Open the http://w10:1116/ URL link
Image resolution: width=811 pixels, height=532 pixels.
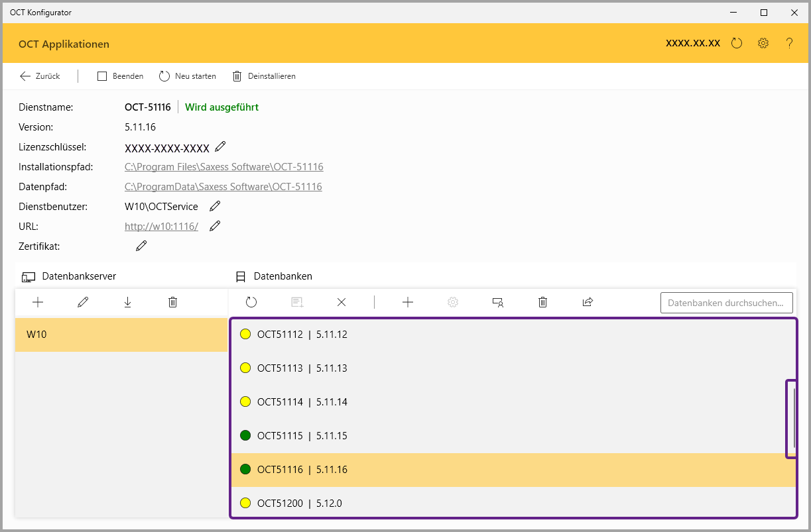[x=161, y=227]
